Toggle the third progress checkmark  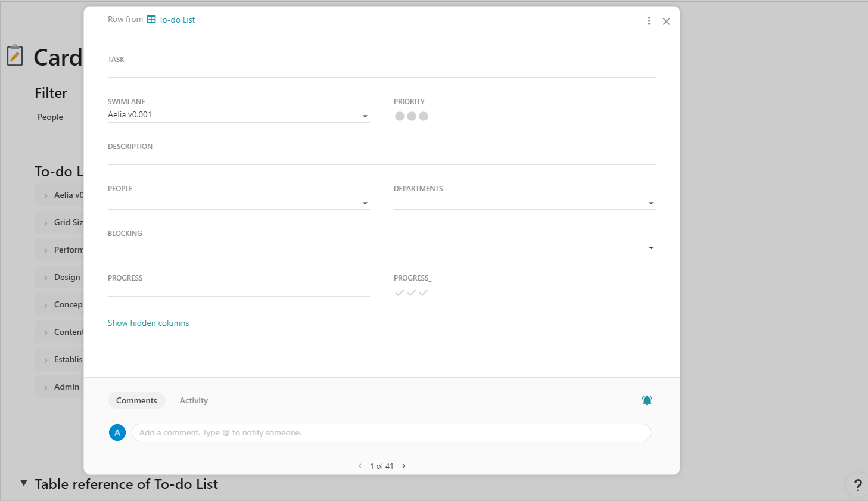point(424,292)
